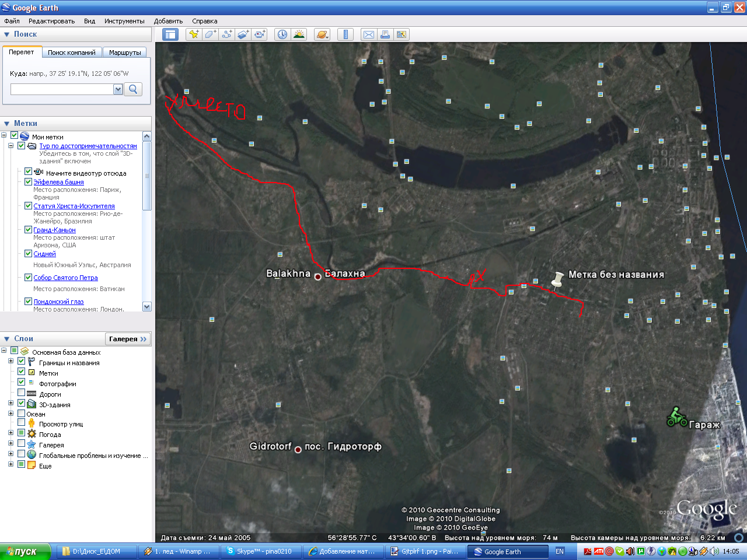
Task: Click the Balakhna red city marker
Action: (x=318, y=277)
